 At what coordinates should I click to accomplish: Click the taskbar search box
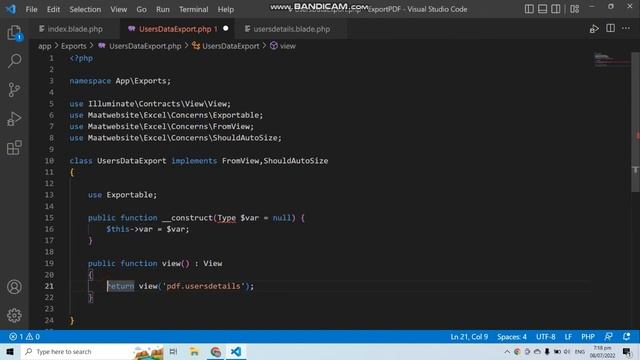(x=92, y=351)
